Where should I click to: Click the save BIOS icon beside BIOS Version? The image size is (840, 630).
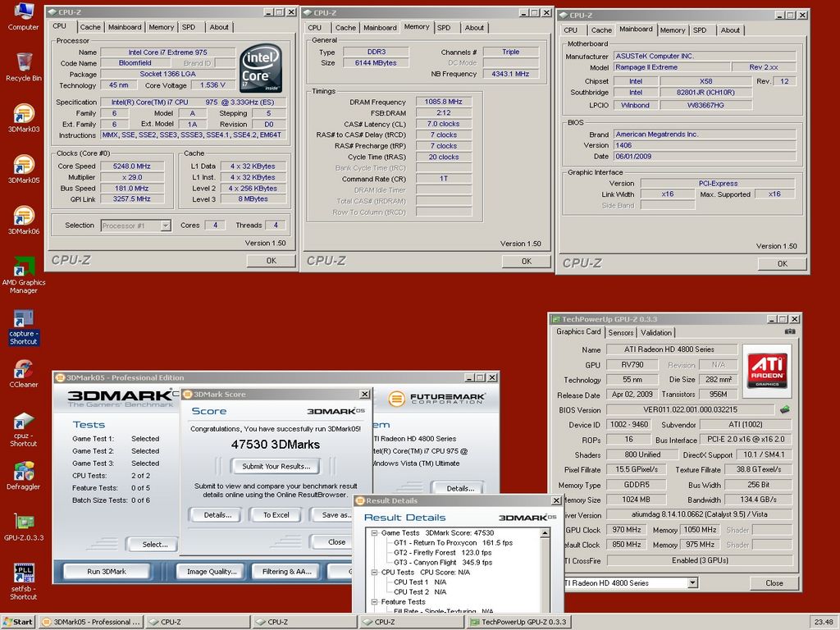(785, 410)
